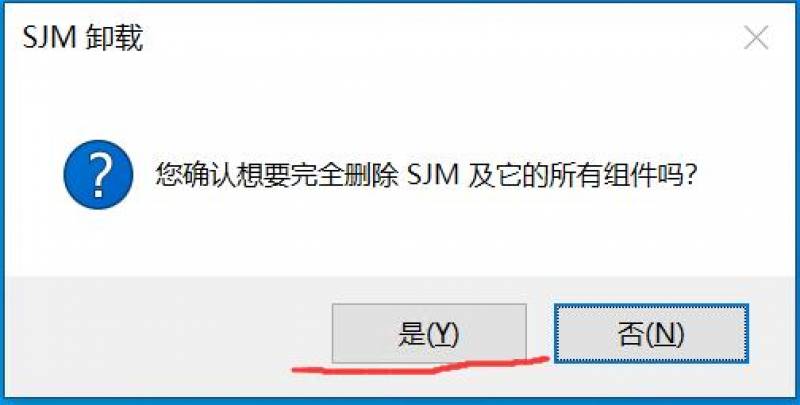Choose No to keep SJM installed

coord(651,334)
